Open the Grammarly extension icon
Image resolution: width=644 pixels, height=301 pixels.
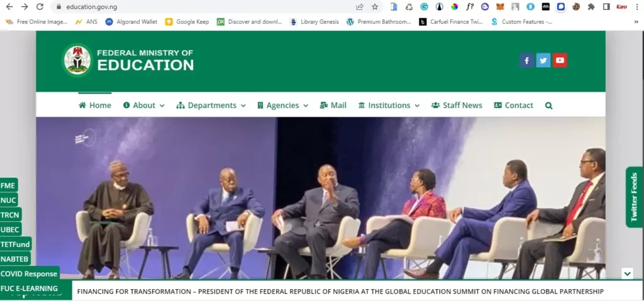[424, 6]
